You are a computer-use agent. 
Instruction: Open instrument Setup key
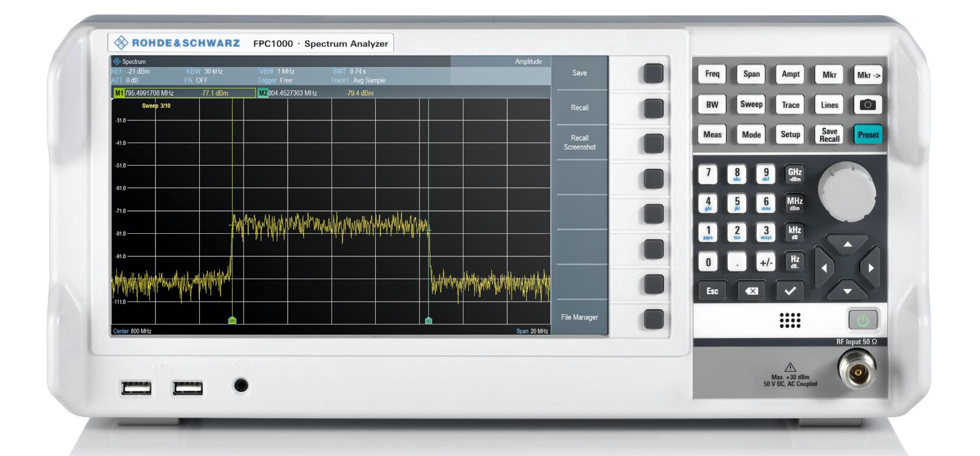tap(791, 135)
